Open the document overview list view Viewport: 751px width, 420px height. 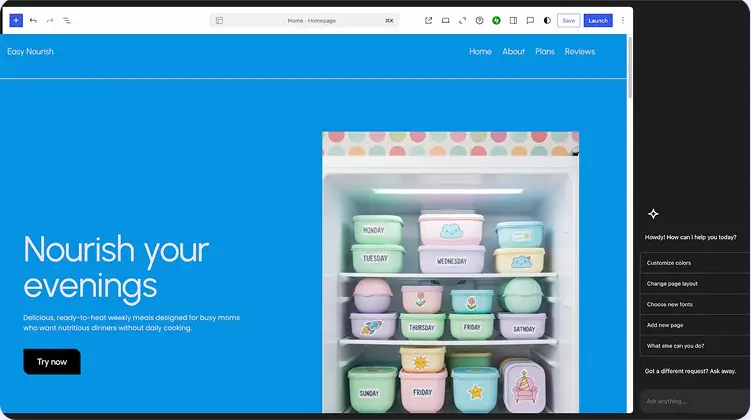tap(67, 20)
